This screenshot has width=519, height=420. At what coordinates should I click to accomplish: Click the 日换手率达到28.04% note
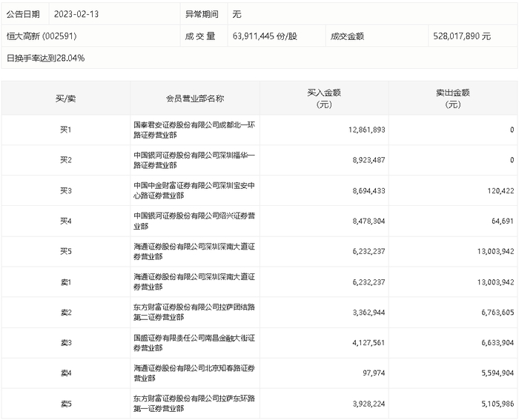coord(46,59)
